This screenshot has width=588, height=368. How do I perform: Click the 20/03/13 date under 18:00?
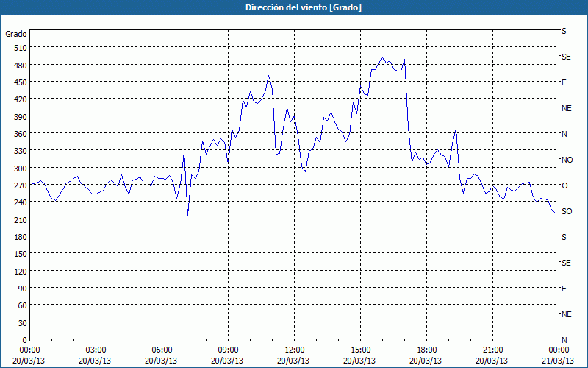pos(426,361)
